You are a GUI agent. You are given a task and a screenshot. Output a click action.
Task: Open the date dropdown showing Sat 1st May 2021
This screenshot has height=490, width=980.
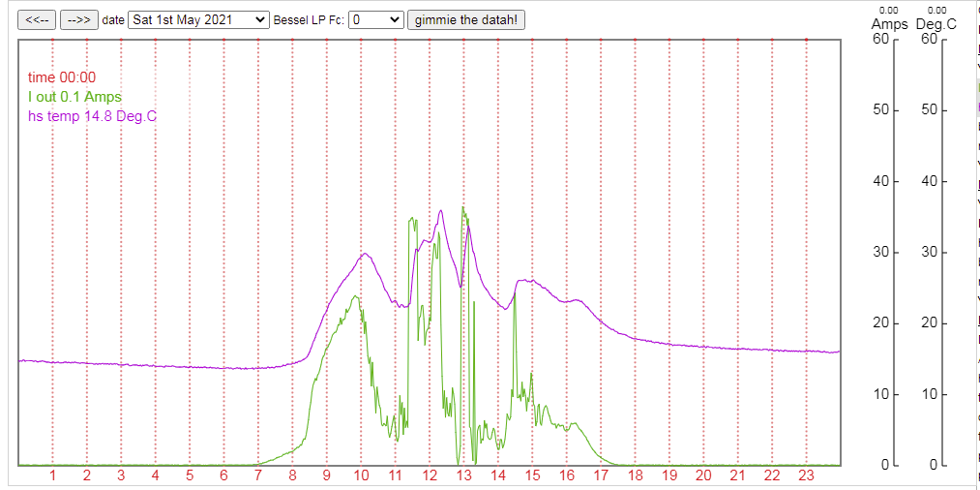[198, 19]
